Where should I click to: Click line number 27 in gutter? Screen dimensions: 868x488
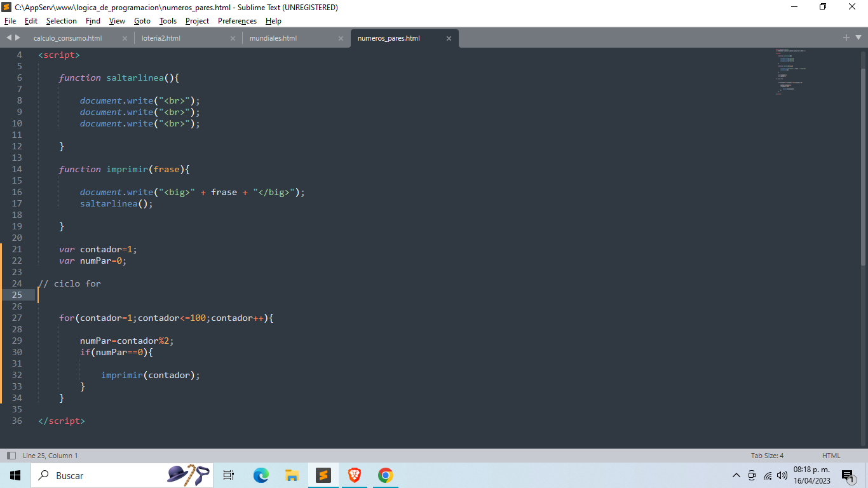click(17, 318)
